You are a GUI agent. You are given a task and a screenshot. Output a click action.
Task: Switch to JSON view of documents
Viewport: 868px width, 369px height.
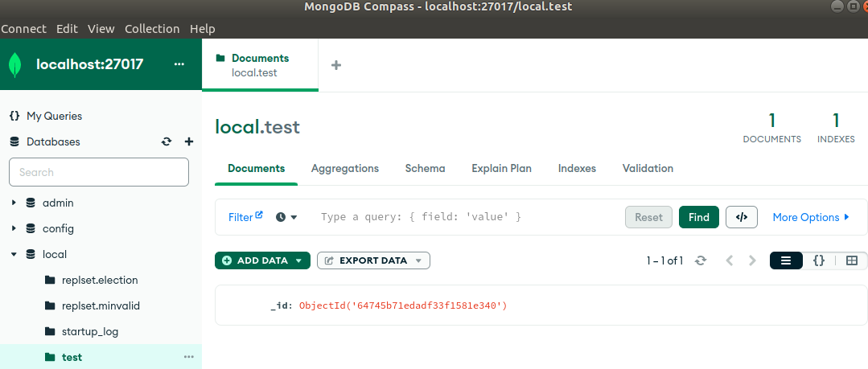[819, 260]
